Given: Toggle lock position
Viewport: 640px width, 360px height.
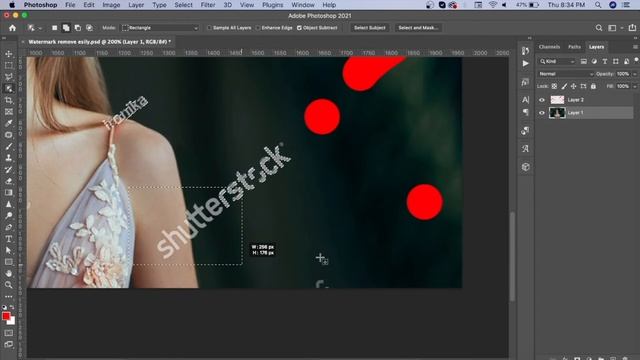Looking at the screenshot, I should 573,86.
